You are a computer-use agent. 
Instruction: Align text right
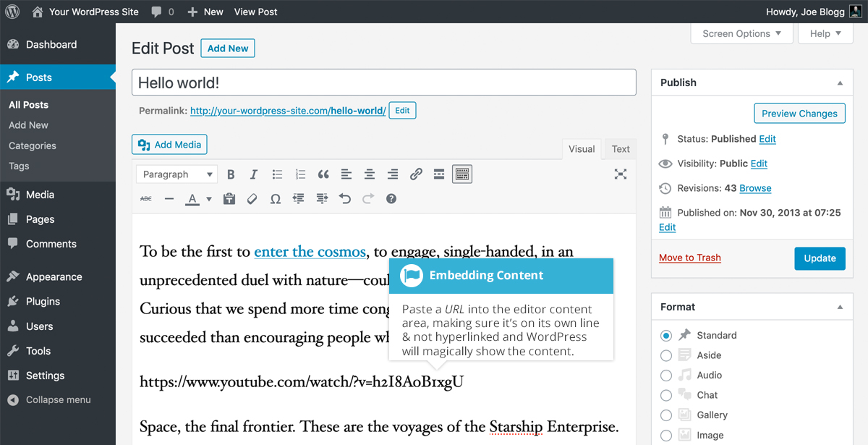click(393, 174)
